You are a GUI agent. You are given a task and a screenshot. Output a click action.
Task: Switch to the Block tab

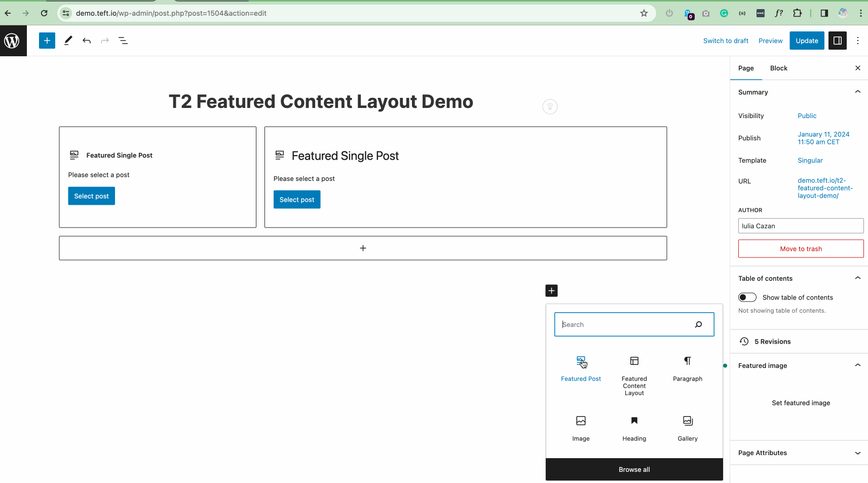[x=778, y=68]
